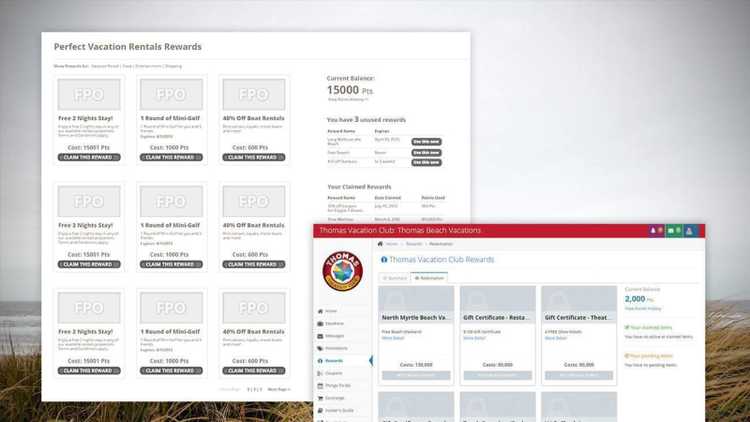Claim the first Free 2 Nights Stay reward

pyautogui.click(x=89, y=157)
